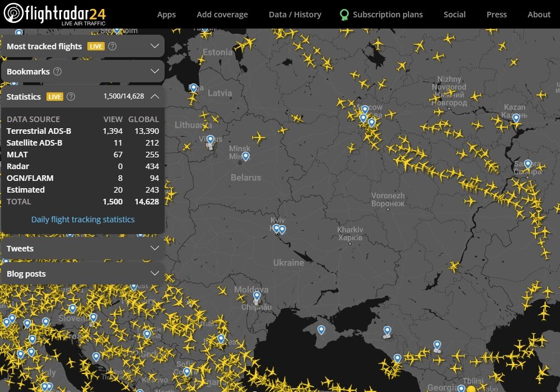Select the Vilnius airport pin

[211, 139]
